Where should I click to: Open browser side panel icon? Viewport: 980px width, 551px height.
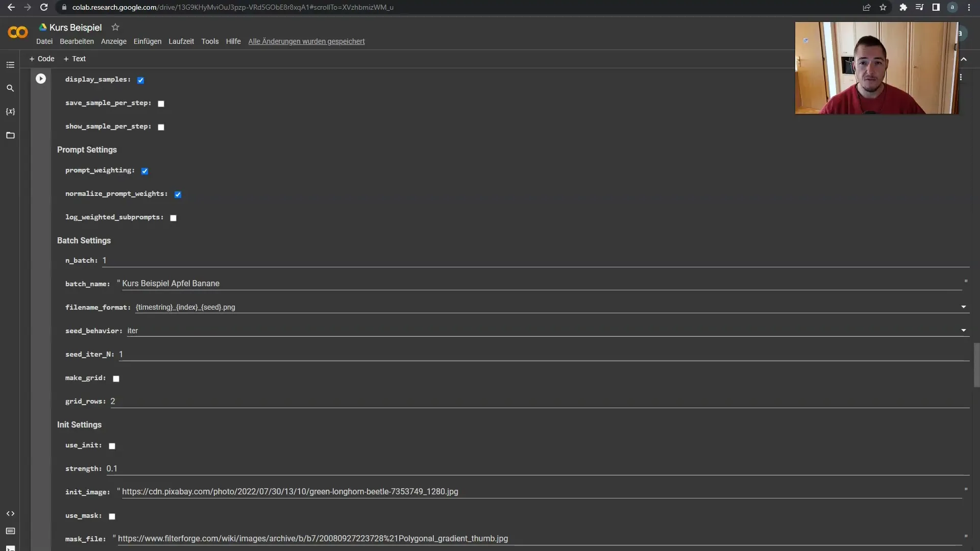(x=936, y=7)
